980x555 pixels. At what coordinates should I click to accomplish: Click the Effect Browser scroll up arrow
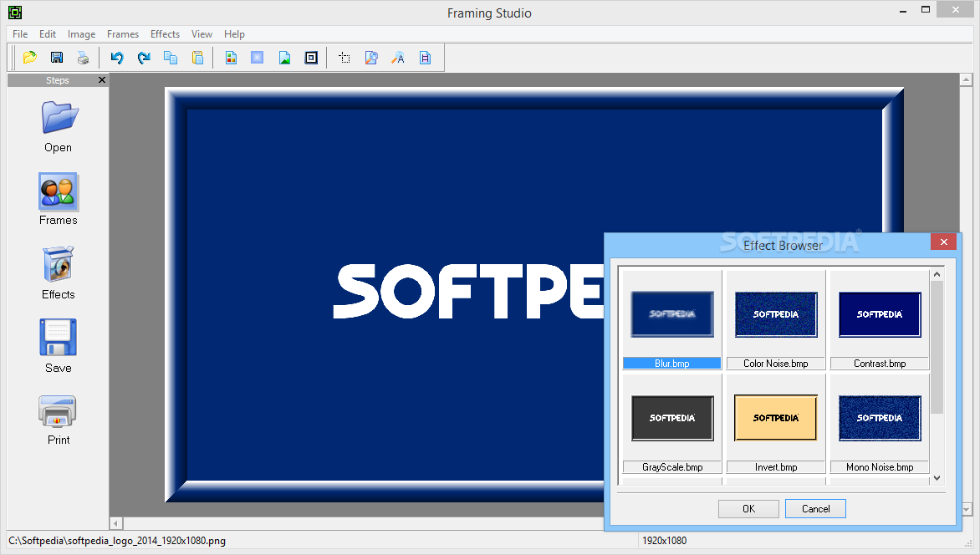click(x=937, y=274)
